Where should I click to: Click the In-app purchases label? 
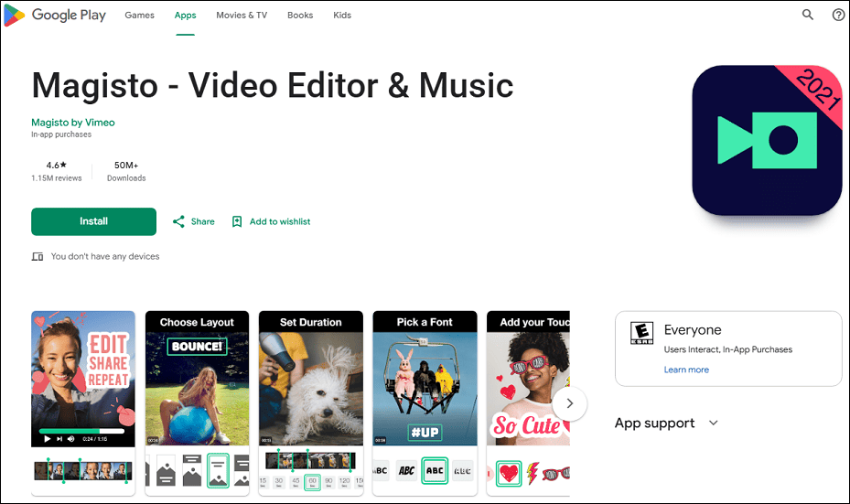pos(61,134)
